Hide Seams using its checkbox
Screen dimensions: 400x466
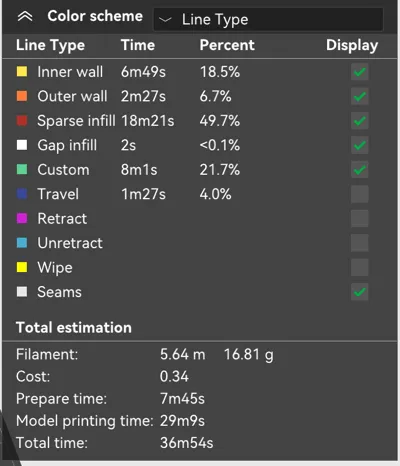coord(360,292)
